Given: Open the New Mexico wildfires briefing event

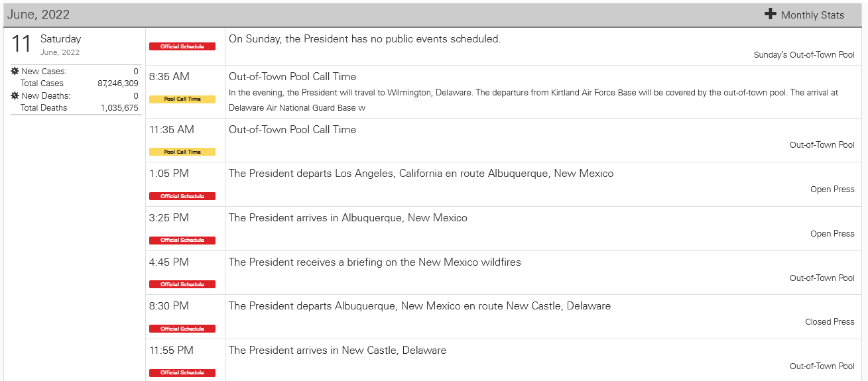Looking at the screenshot, I should (x=375, y=262).
